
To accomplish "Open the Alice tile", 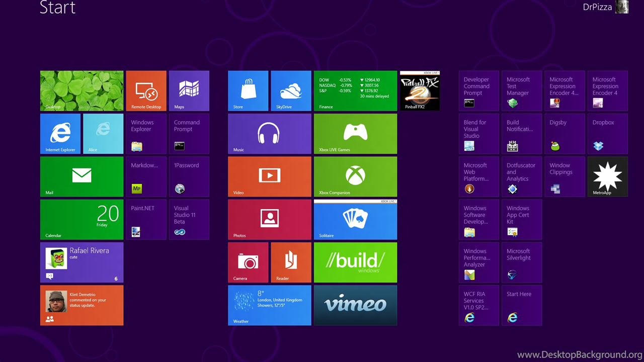I will coord(103,134).
